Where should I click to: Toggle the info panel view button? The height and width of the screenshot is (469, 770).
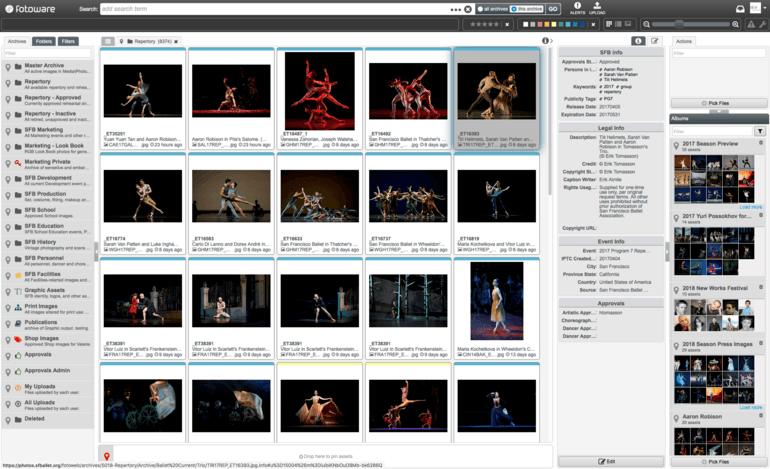(x=638, y=41)
